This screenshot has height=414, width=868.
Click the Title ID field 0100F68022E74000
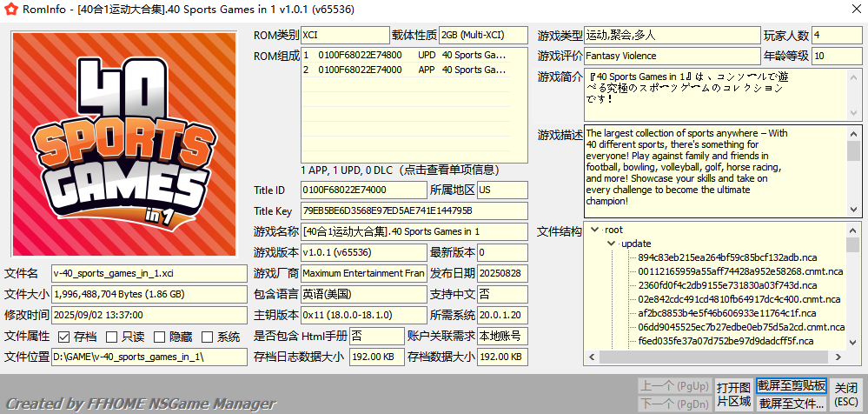click(364, 190)
